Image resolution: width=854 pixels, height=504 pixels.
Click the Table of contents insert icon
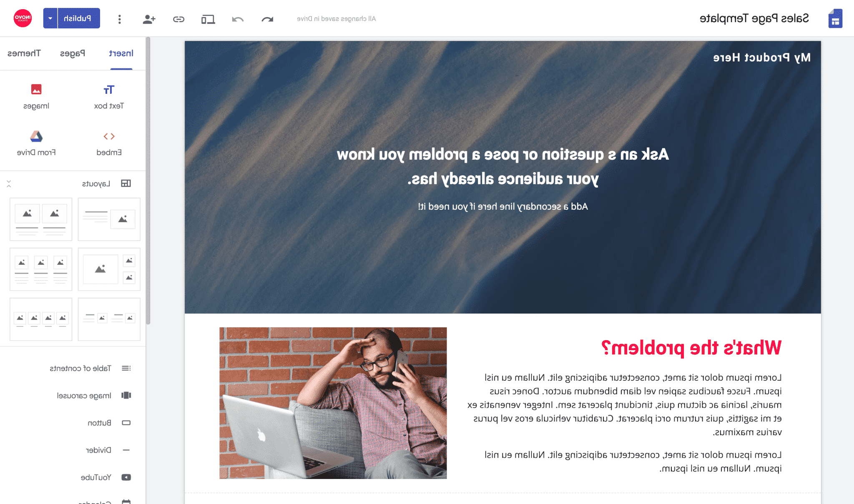click(126, 368)
